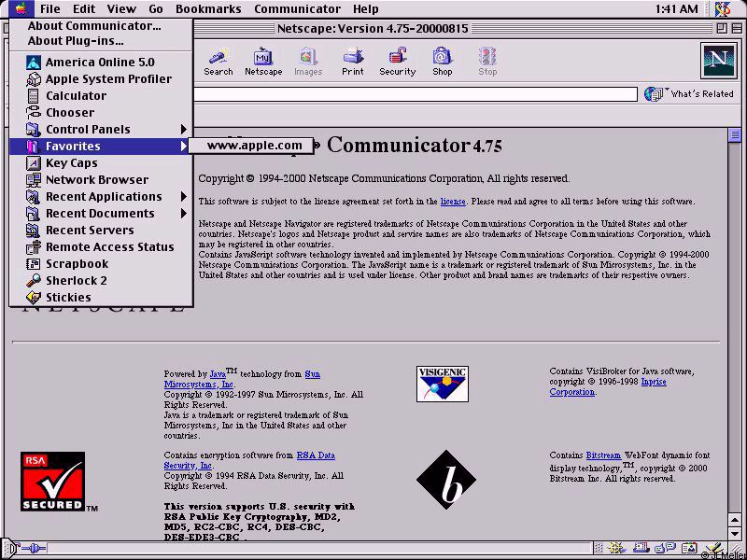
Task: Expand the Control Panels submenu
Action: 101,129
